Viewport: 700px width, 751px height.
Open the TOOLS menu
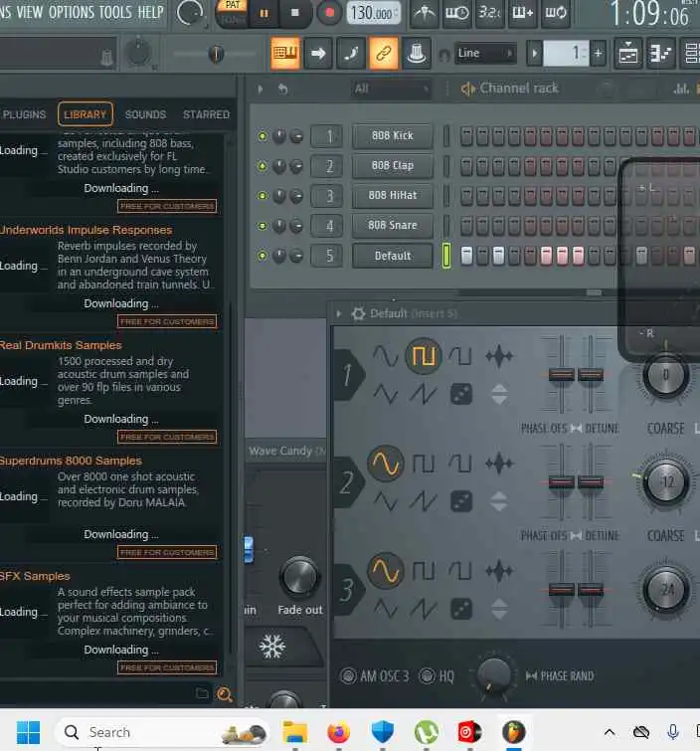[x=115, y=12]
